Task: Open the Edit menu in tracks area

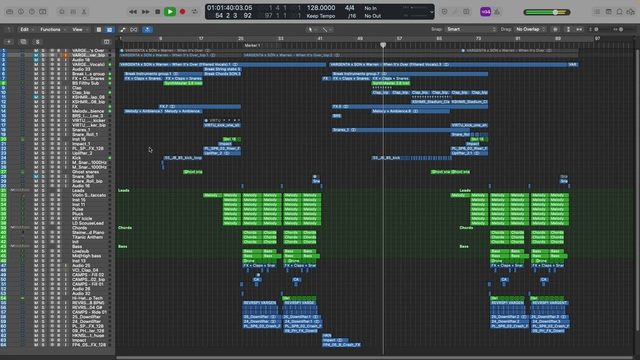Action: point(27,29)
